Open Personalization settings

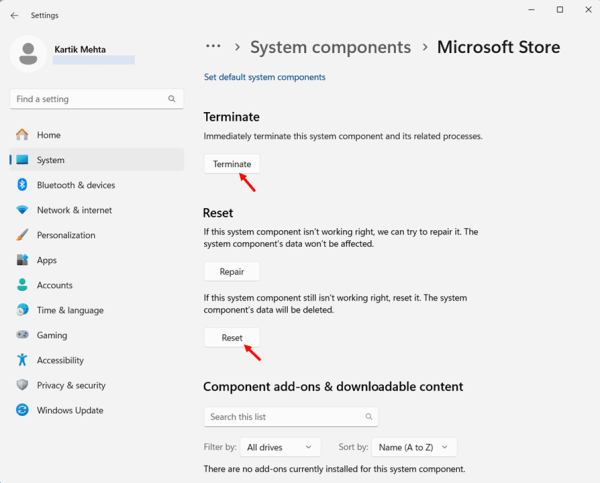(x=66, y=235)
